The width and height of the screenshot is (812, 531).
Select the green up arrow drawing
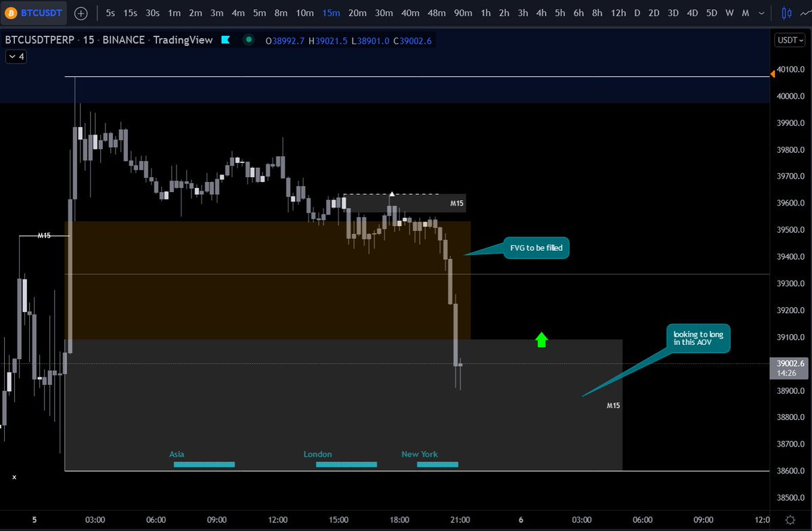541,340
